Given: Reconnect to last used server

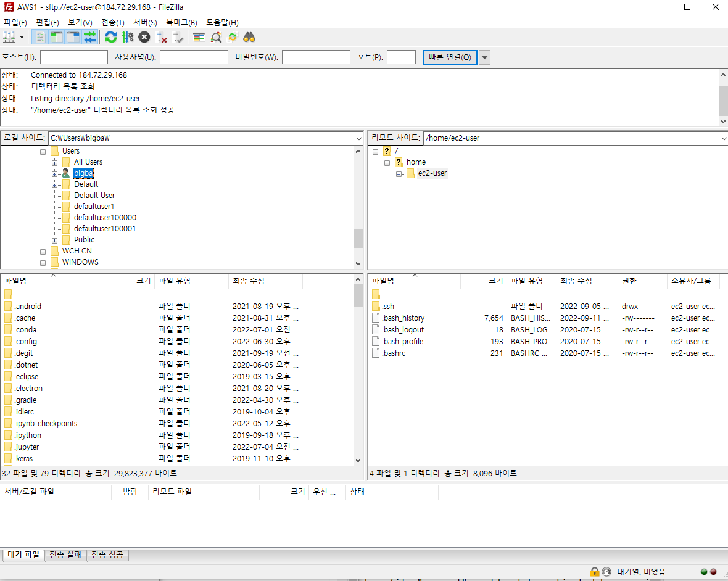Looking at the screenshot, I should pyautogui.click(x=178, y=37).
